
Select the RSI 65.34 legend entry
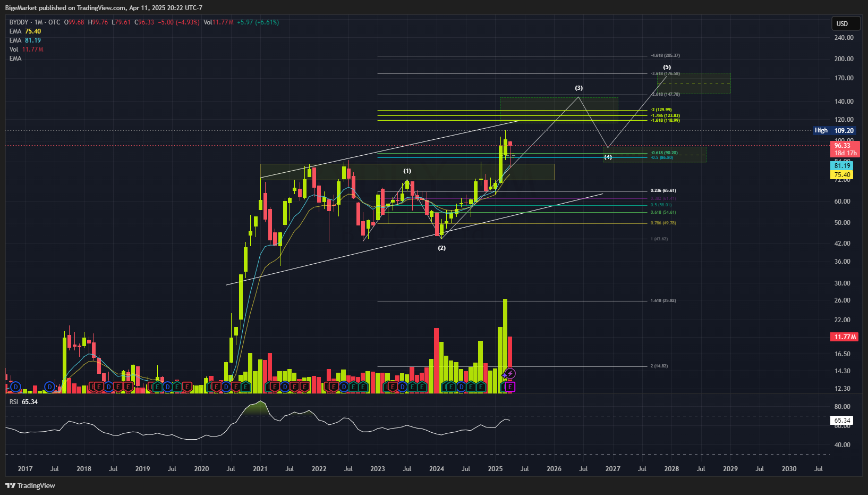(x=23, y=402)
